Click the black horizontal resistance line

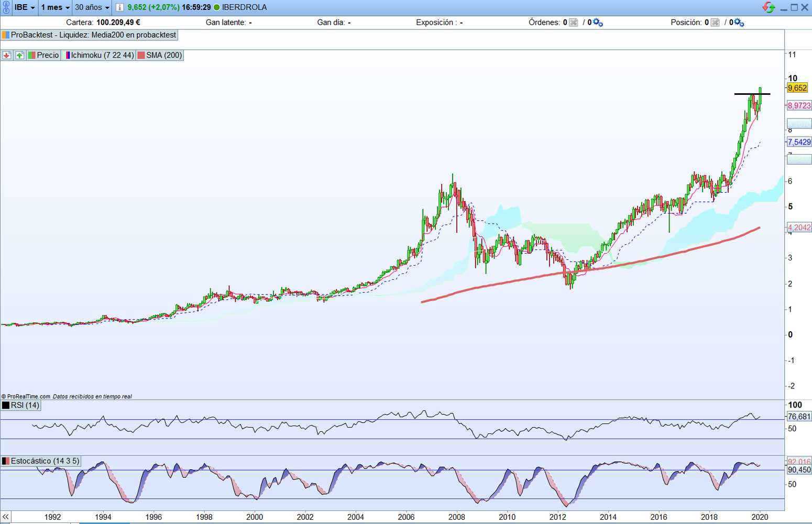click(x=752, y=94)
